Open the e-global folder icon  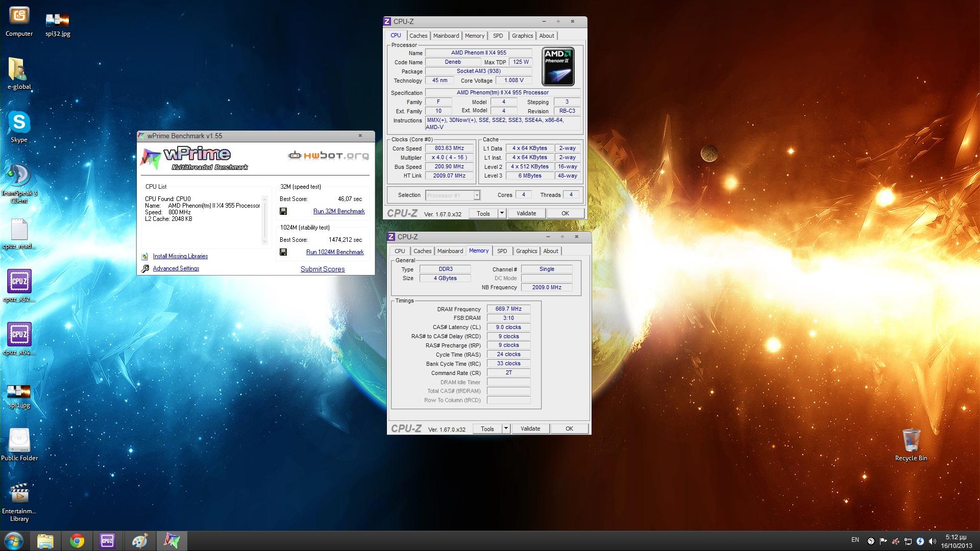[19, 73]
